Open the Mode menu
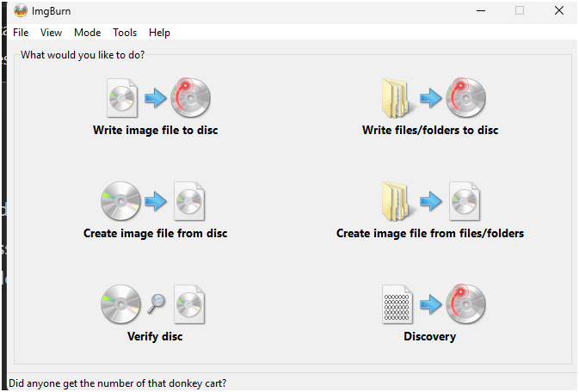The image size is (579, 392). [87, 33]
